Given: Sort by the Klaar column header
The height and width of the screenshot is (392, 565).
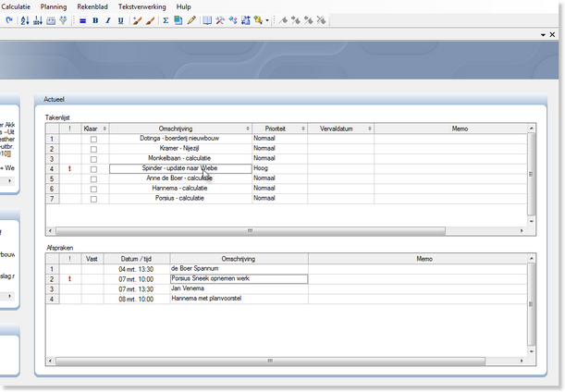Looking at the screenshot, I should (x=95, y=129).
